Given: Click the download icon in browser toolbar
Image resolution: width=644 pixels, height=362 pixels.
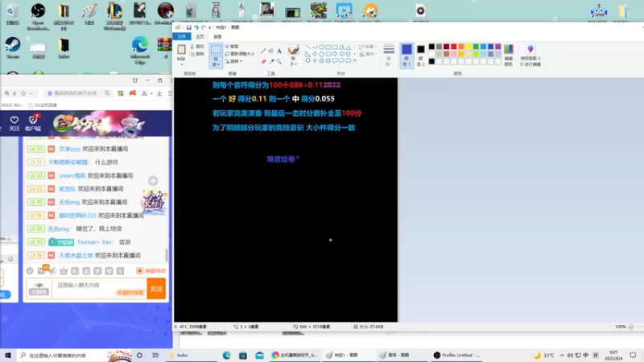Looking at the screenshot, I should (x=159, y=93).
